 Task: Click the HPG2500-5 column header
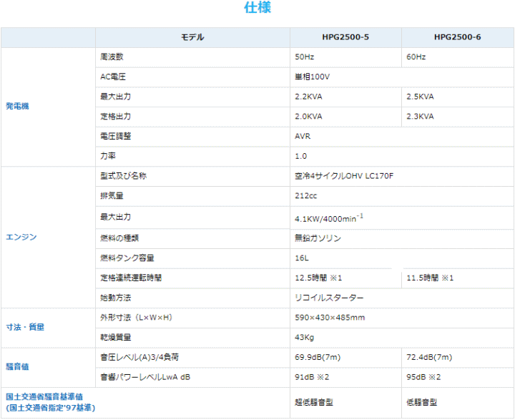pyautogui.click(x=345, y=37)
